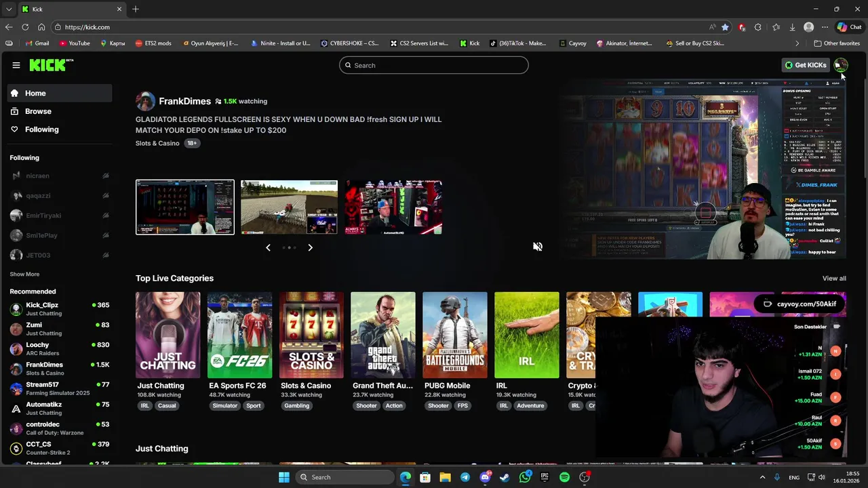Open the browser downloads icon

coord(792,27)
